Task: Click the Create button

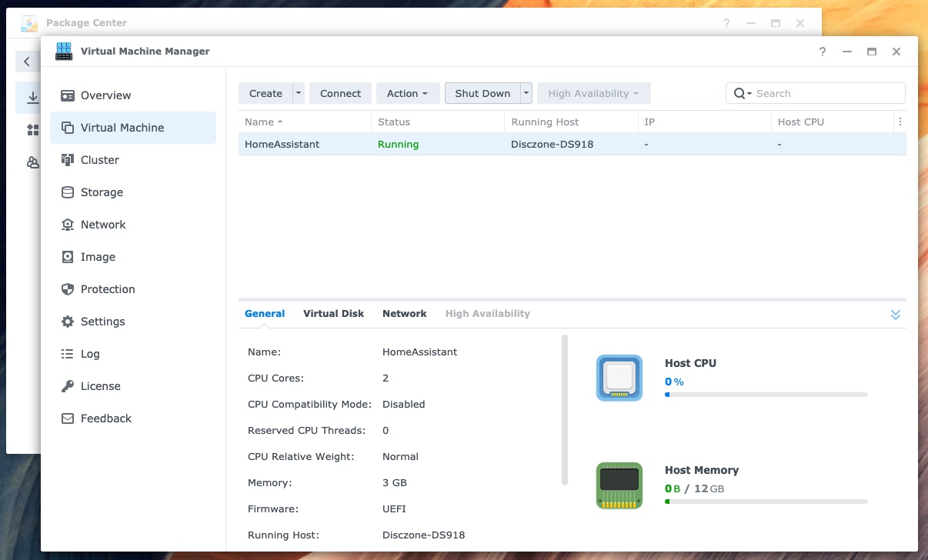Action: coord(265,93)
